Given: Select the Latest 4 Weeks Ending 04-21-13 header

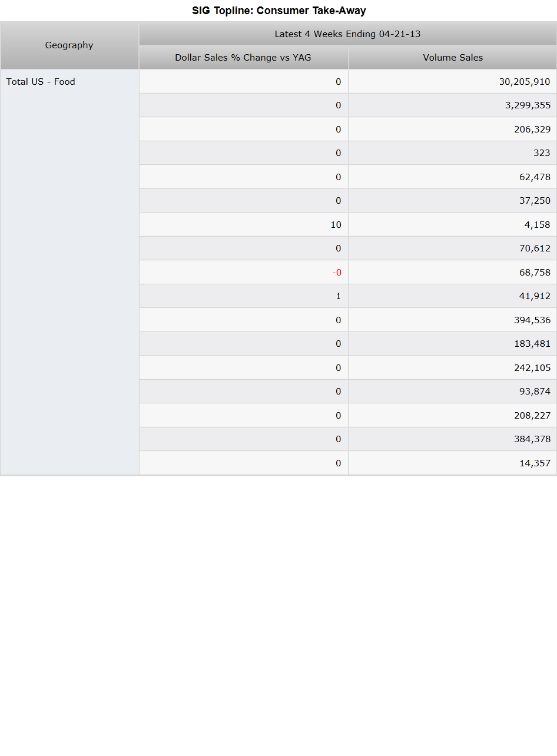Looking at the screenshot, I should click(348, 34).
